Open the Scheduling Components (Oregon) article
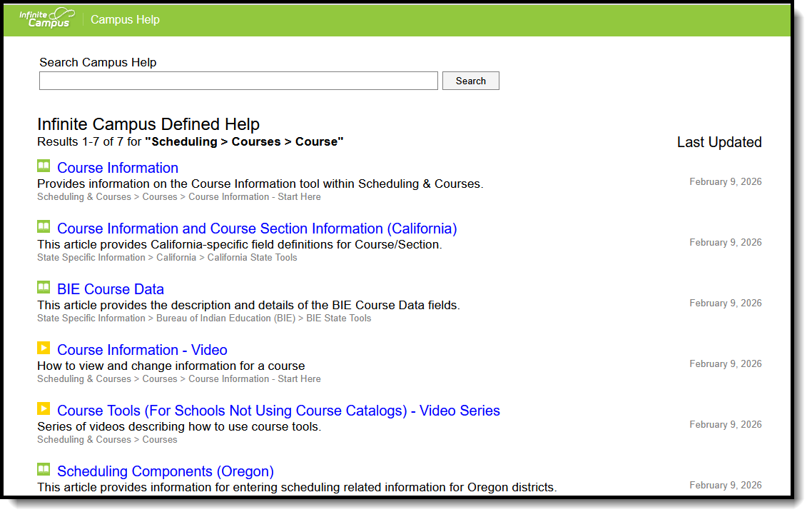The image size is (812, 517). pos(166,471)
